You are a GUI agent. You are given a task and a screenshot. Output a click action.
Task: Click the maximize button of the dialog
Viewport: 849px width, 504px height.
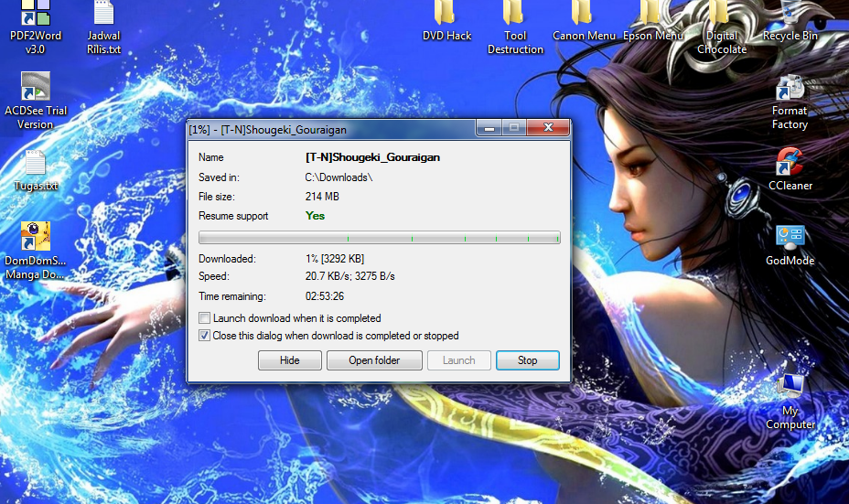514,128
